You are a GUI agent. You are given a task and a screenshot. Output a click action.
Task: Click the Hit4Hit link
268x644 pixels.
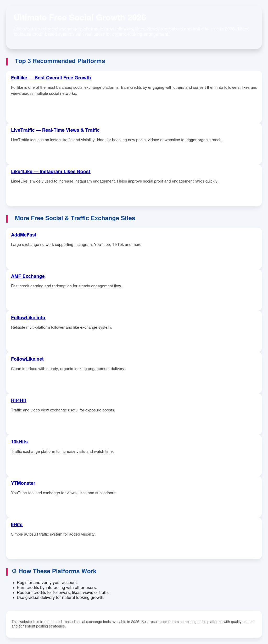19,400
